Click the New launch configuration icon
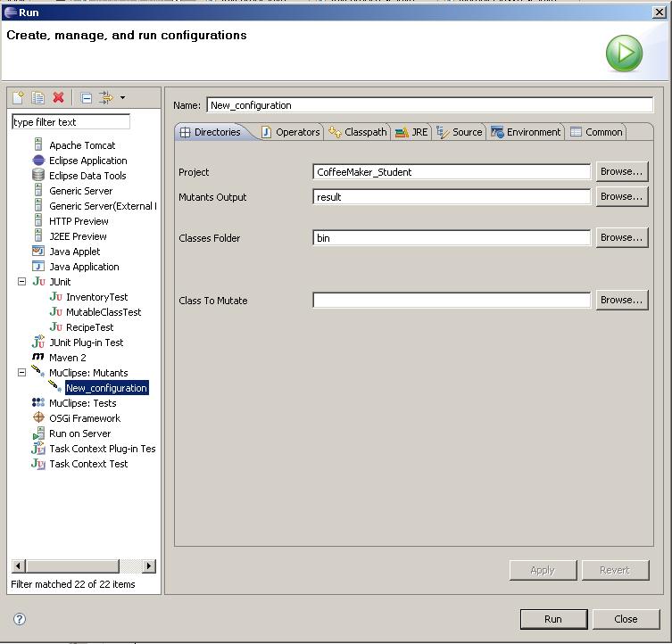The height and width of the screenshot is (644, 672). 18,98
